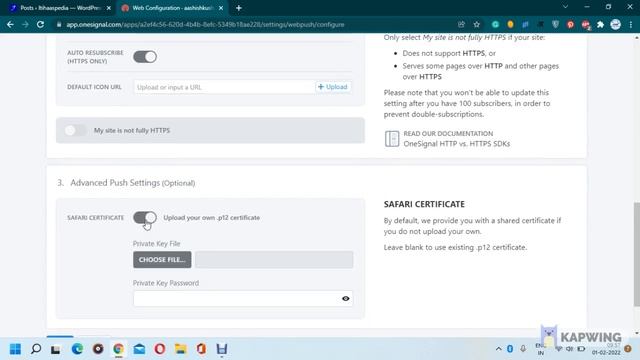Click the Private Key Password field

(x=243, y=298)
